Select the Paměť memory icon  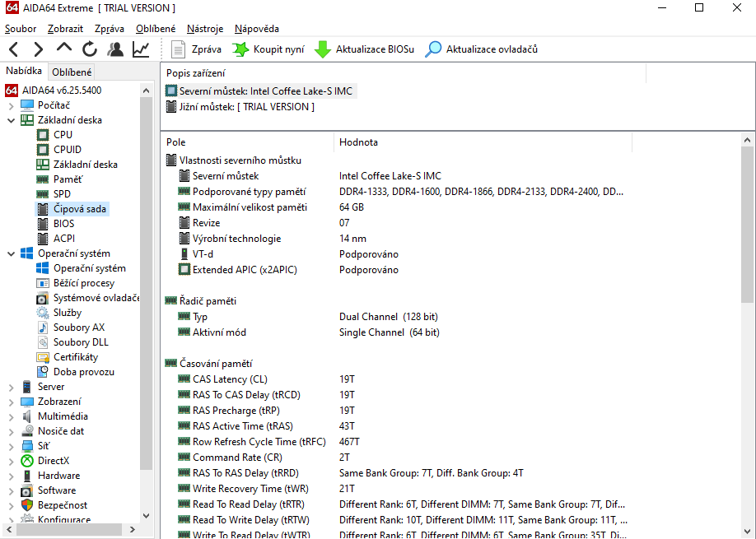(43, 179)
